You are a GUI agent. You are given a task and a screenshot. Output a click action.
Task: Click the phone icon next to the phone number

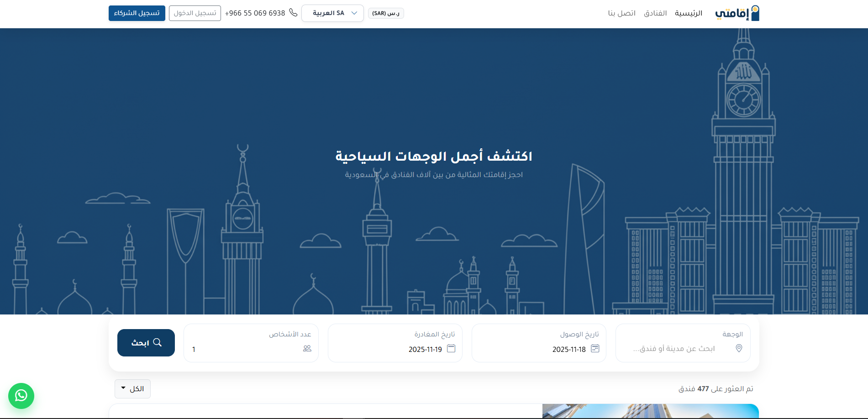[x=293, y=13]
